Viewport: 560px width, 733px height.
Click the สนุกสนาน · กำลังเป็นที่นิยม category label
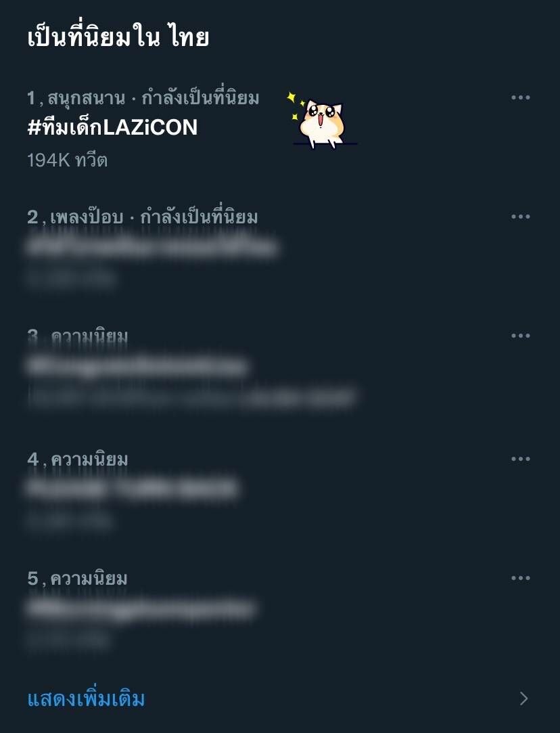click(x=154, y=97)
